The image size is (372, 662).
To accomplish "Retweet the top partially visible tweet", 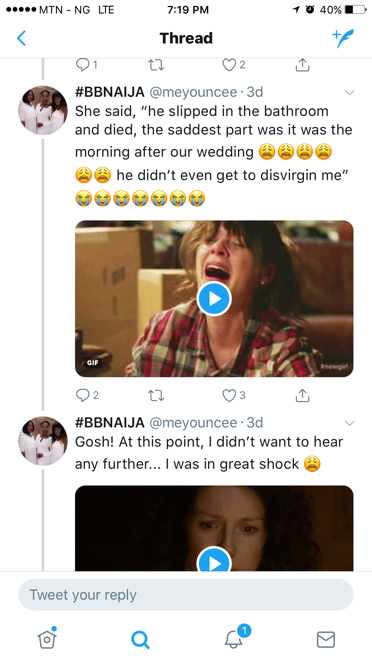I will click(x=155, y=65).
